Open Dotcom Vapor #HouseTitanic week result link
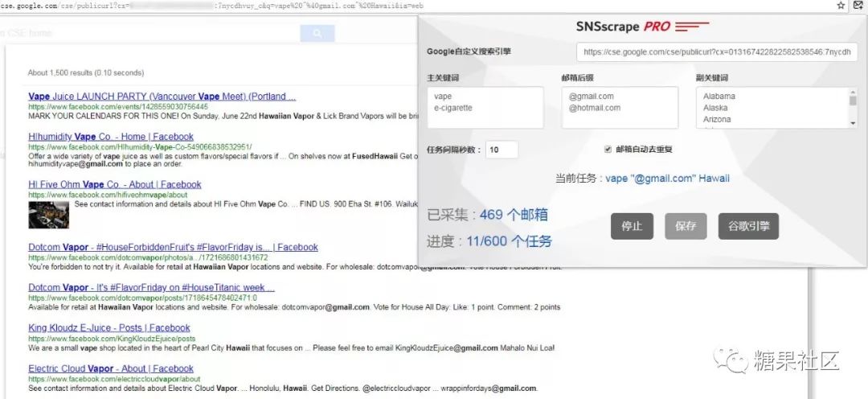The height and width of the screenshot is (399, 868). pos(151,288)
